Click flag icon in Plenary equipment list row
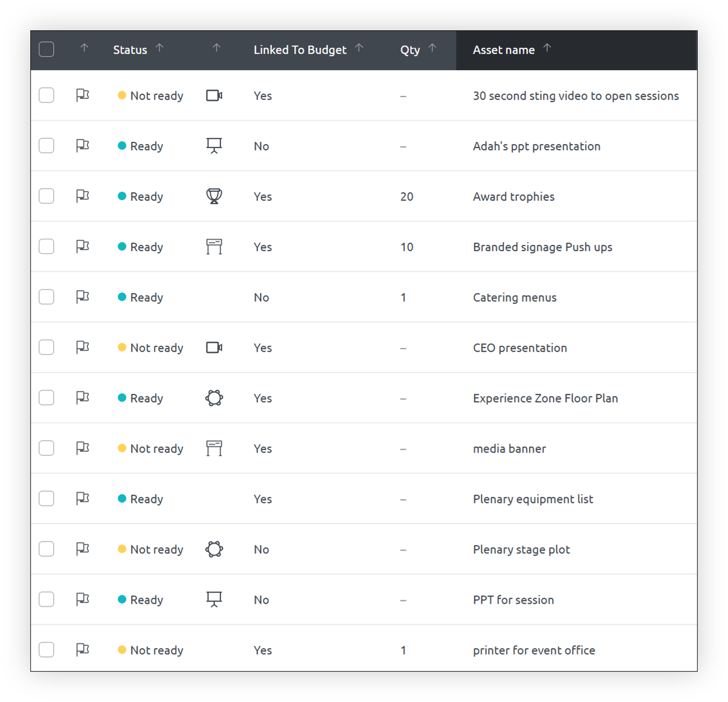This screenshot has width=728, height=702. (x=82, y=499)
